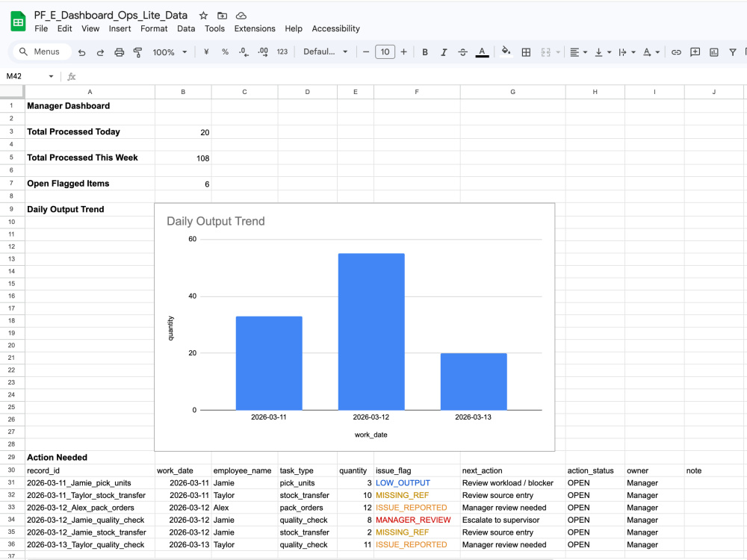Select row 30 header
The width and height of the screenshot is (747, 560).
point(12,470)
